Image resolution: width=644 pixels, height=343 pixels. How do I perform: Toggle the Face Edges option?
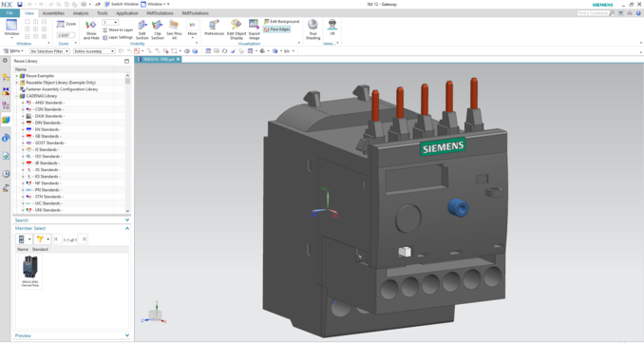click(x=276, y=29)
